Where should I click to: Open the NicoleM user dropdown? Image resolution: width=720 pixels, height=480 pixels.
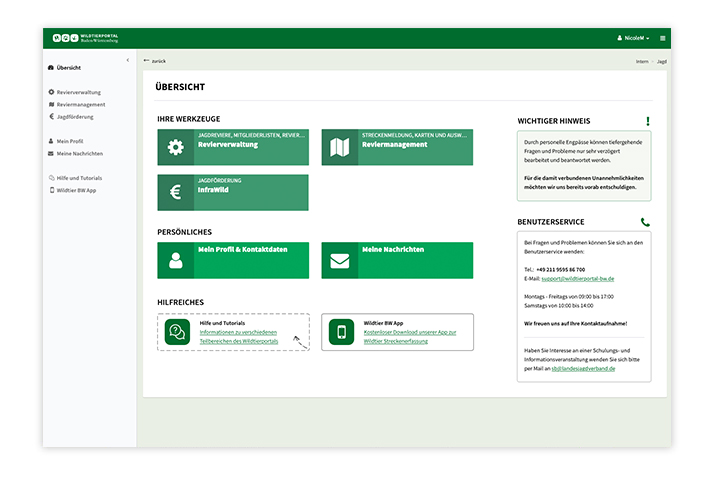[633, 38]
